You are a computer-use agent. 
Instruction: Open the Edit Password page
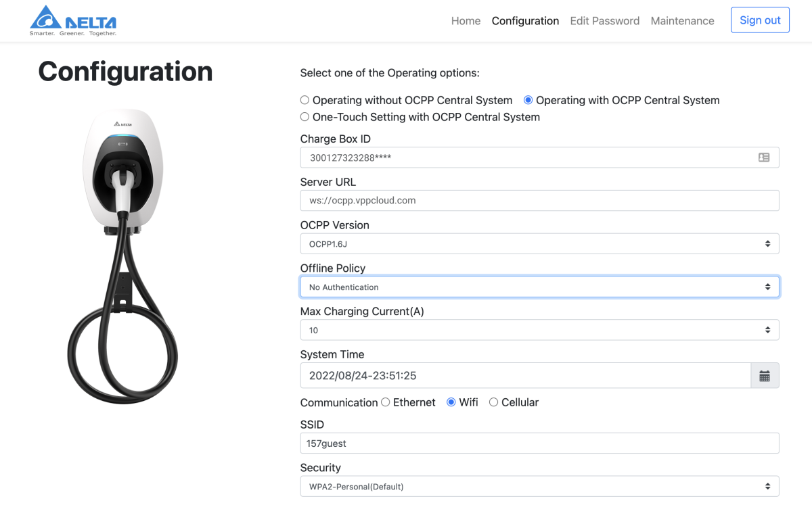click(604, 20)
